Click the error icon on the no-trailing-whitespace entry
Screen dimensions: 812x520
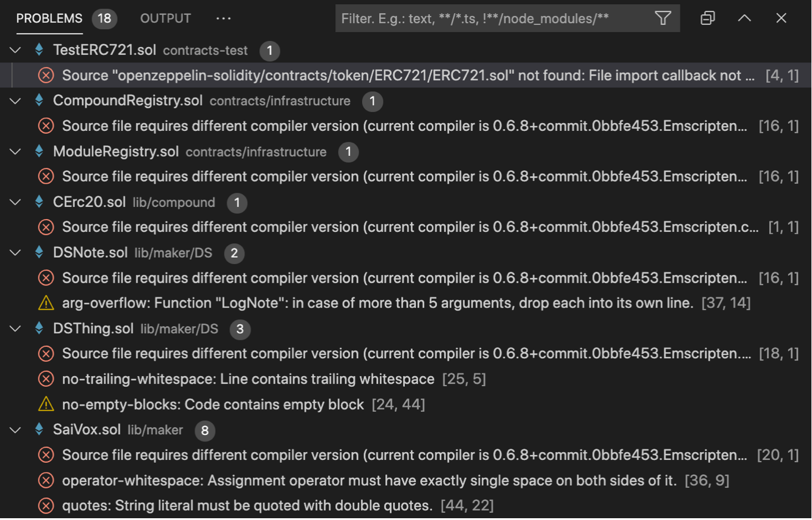tap(46, 379)
